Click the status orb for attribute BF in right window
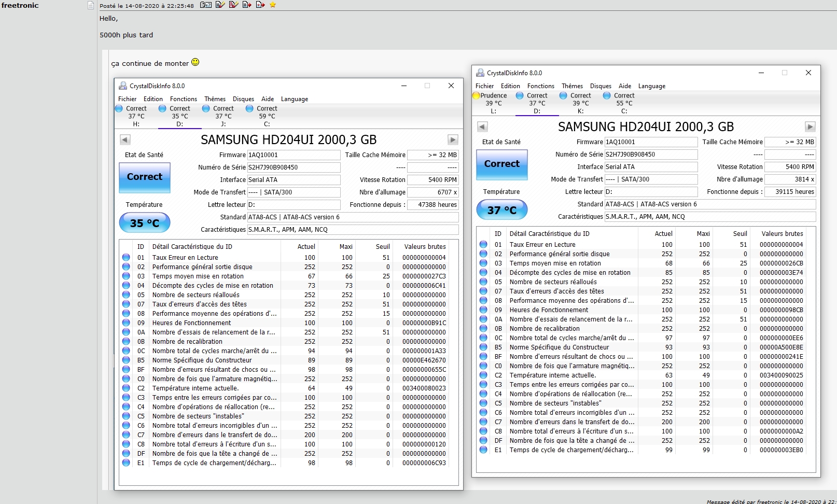The width and height of the screenshot is (837, 504). coord(483,356)
